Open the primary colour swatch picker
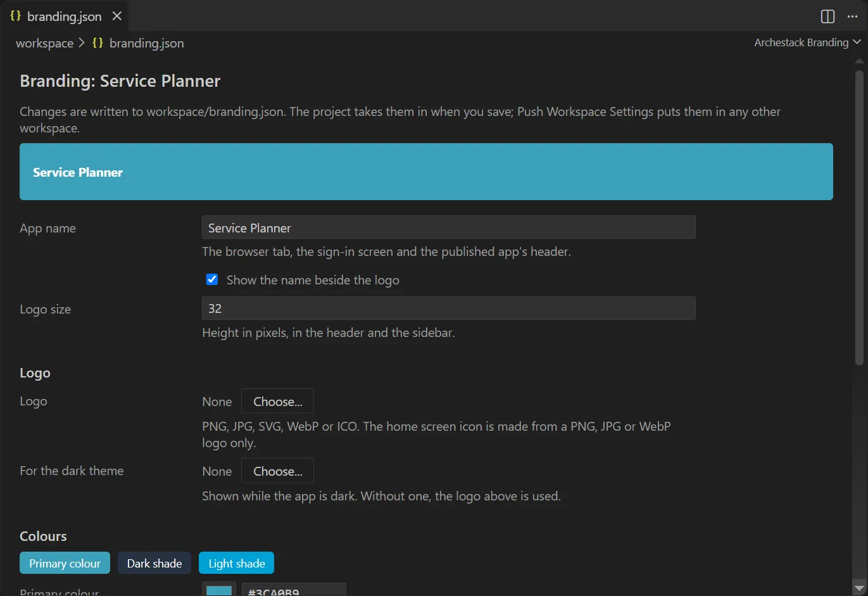Image resolution: width=868 pixels, height=596 pixels. click(x=219, y=590)
